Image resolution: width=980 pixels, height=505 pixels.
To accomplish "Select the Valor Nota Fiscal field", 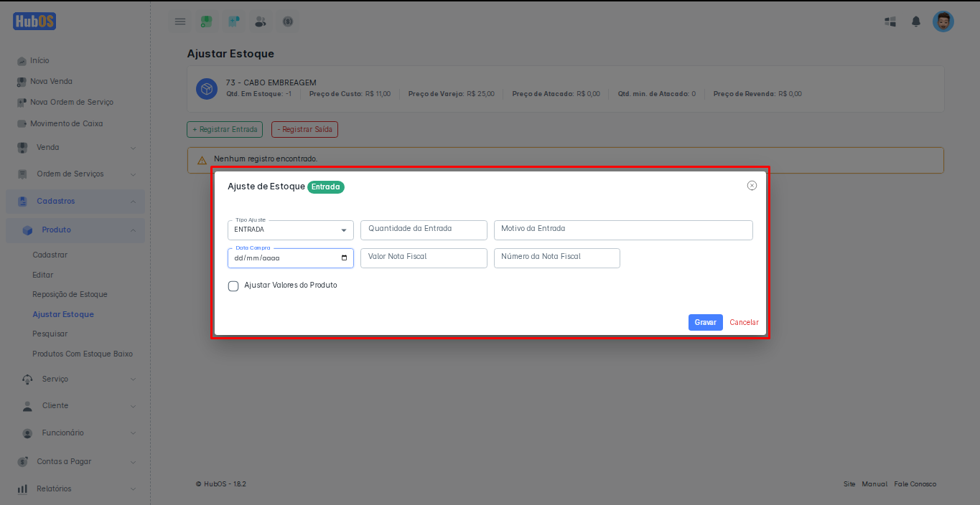I will tap(424, 258).
